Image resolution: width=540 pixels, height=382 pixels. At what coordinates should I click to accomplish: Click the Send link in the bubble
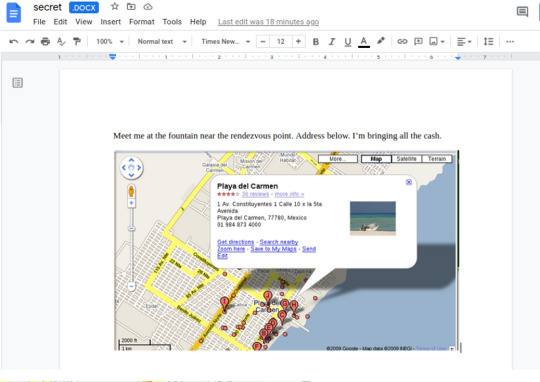pyautogui.click(x=309, y=249)
